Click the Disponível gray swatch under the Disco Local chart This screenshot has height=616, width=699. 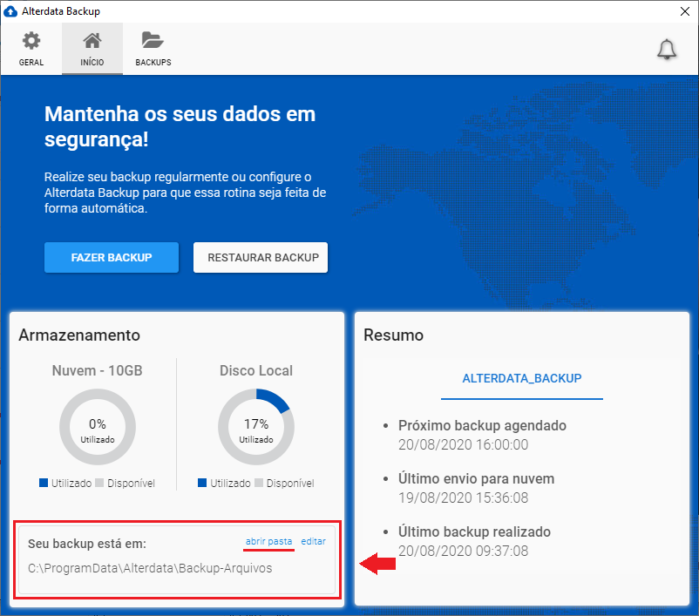click(x=259, y=483)
